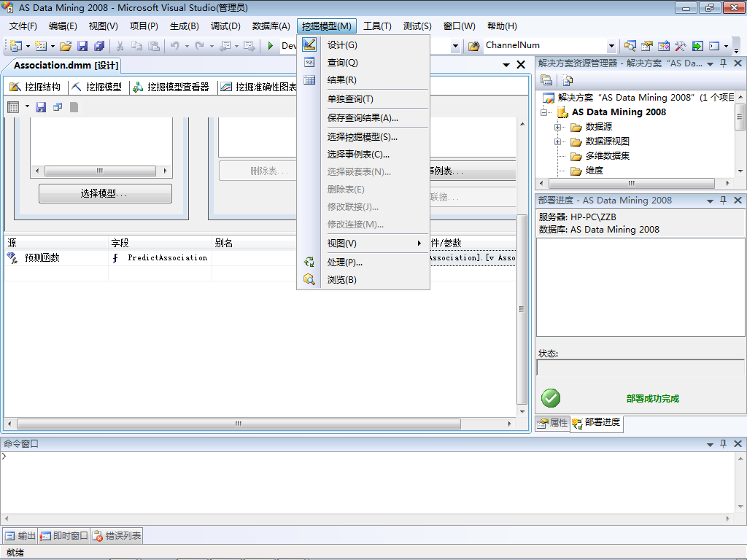Switch to the 属性 panel tab
Screen dimensions: 747x560
pos(552,422)
